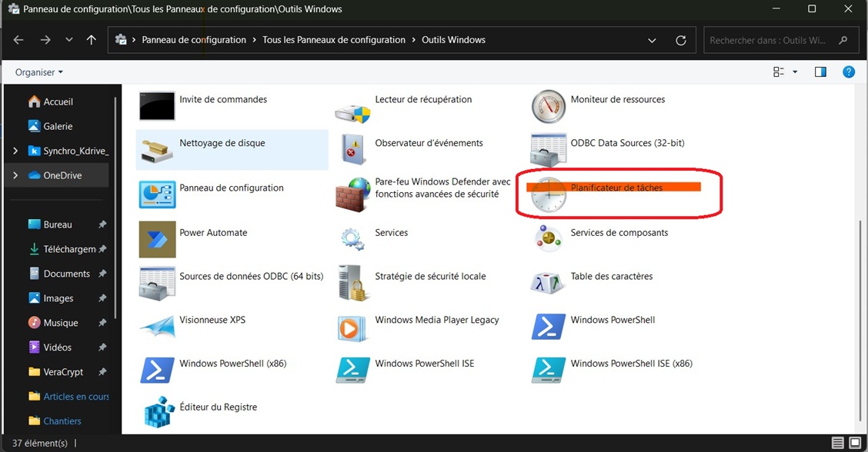This screenshot has height=452, width=868.
Task: Open Windows PowerShell ISE (x86) icon
Action: [549, 370]
